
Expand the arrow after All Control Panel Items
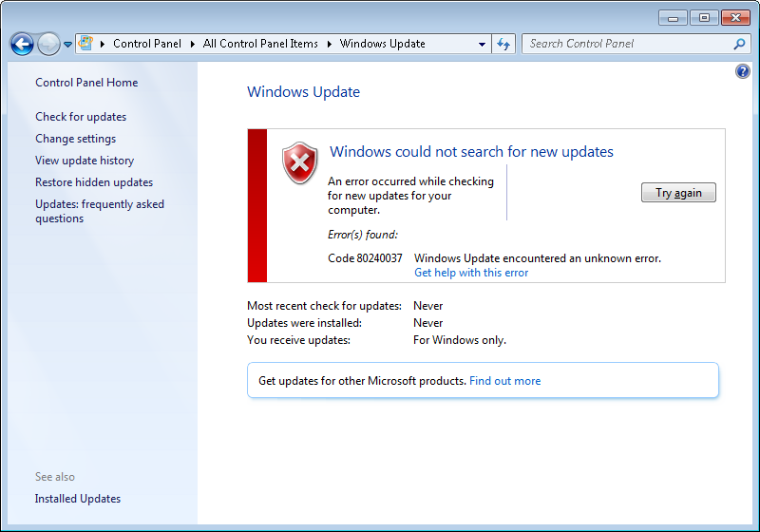(330, 44)
